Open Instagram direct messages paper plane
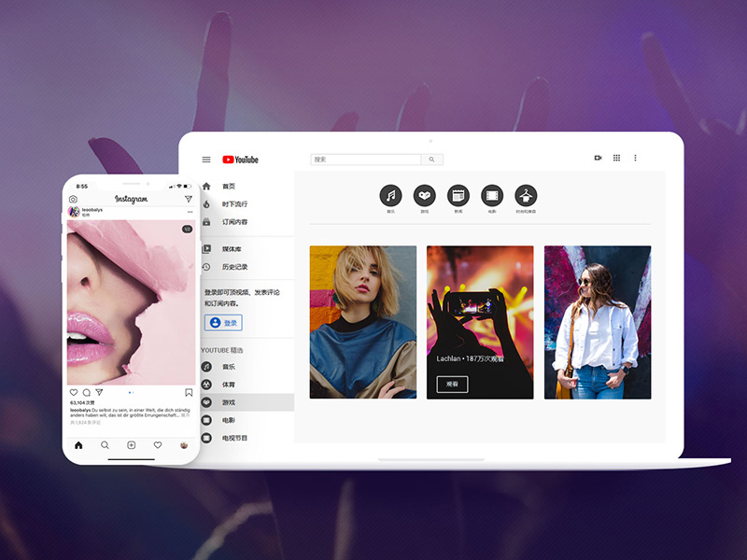 (188, 199)
